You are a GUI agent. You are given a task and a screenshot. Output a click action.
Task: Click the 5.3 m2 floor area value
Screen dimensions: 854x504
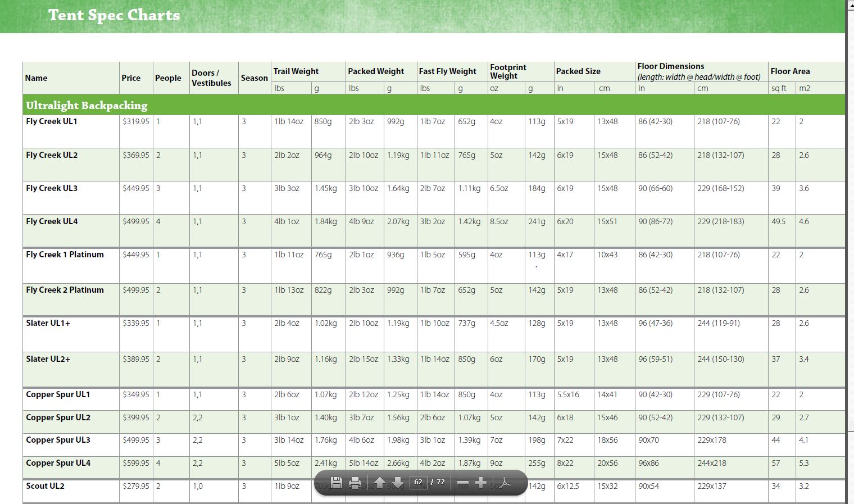tap(804, 463)
